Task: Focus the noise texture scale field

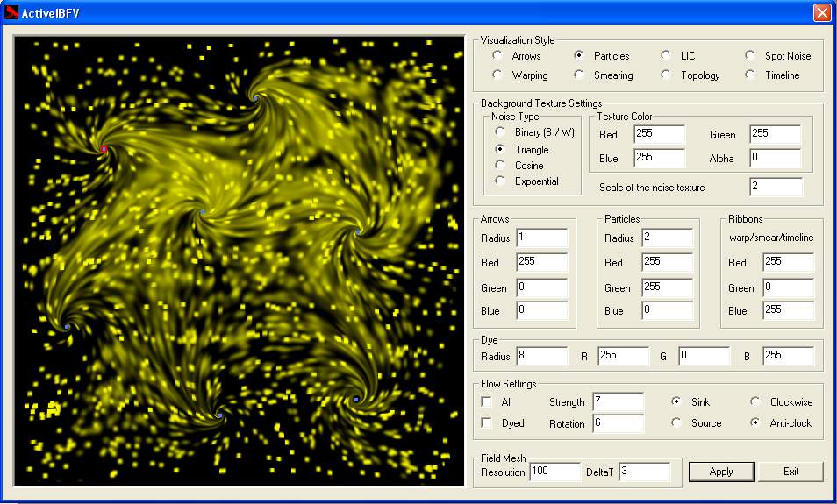Action: pyautogui.click(x=775, y=187)
